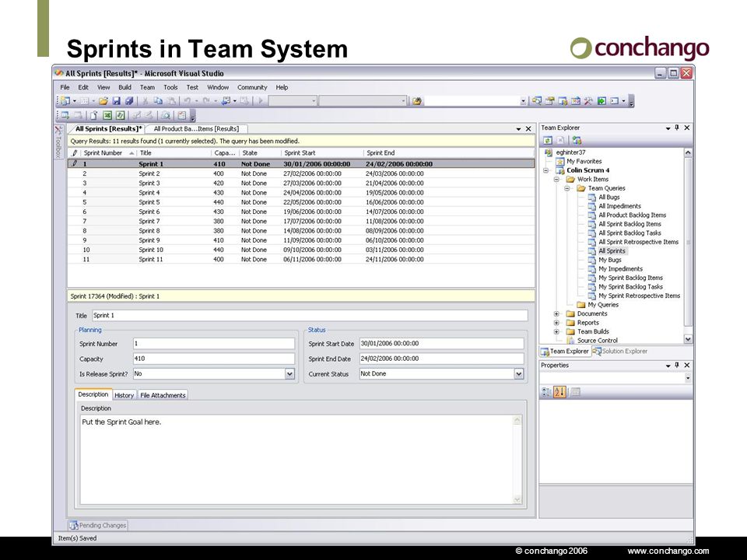The width and height of the screenshot is (747, 560).
Task: Click Add Team Project icon in Team Explorer
Action: pos(577,140)
